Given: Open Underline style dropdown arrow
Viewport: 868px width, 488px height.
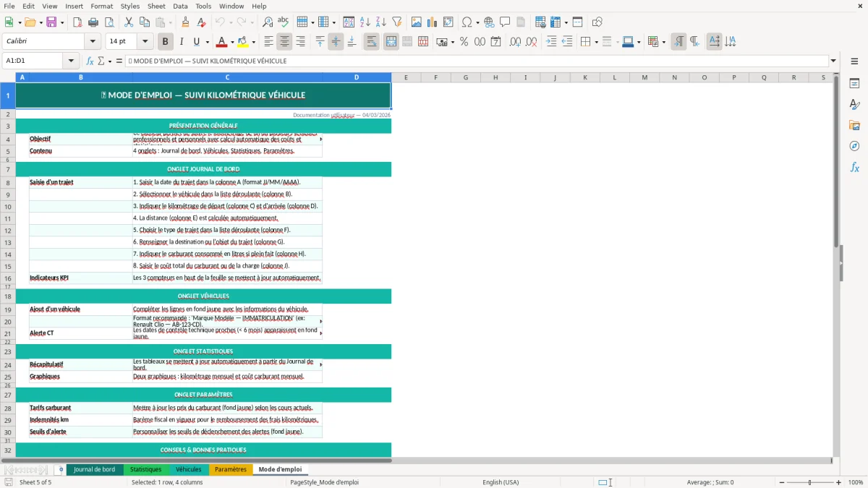Looking at the screenshot, I should click(x=207, y=42).
